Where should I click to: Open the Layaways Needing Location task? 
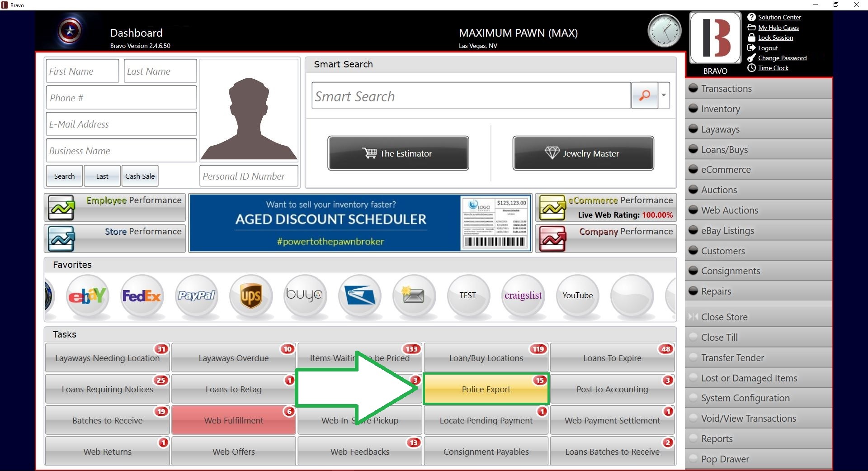108,358
